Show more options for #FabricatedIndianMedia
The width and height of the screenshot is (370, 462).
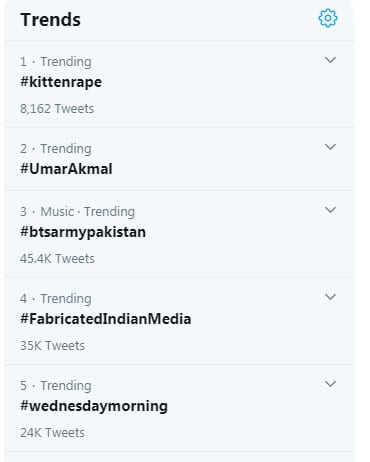click(x=330, y=297)
